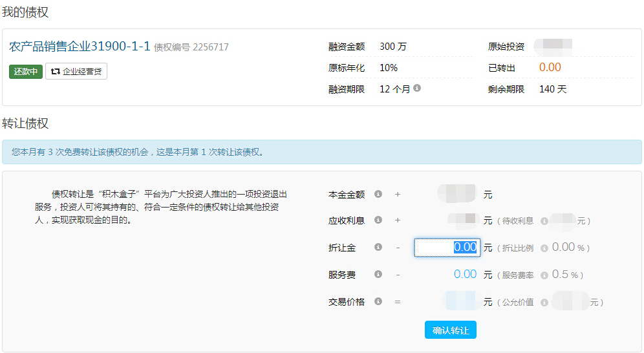Show the 交易价格 info icon details

click(x=378, y=302)
